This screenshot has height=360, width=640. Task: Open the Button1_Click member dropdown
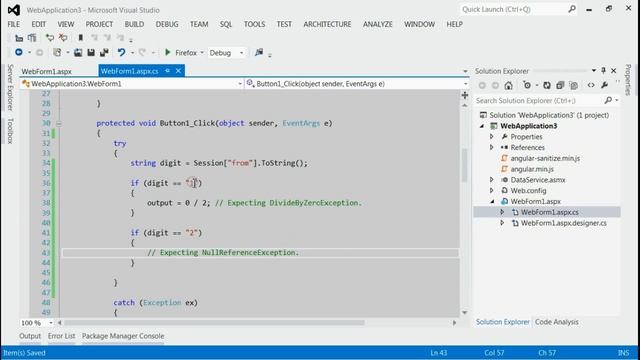(x=465, y=84)
